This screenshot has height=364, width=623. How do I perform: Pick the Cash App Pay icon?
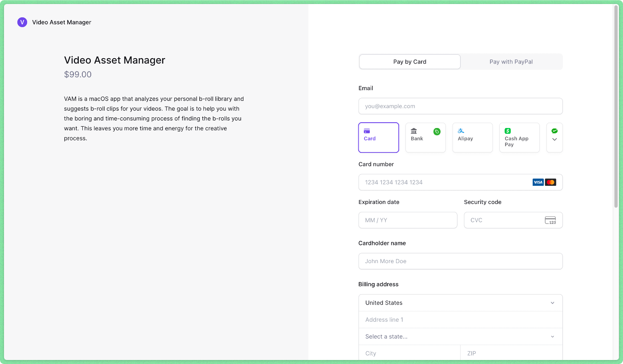pos(508,131)
